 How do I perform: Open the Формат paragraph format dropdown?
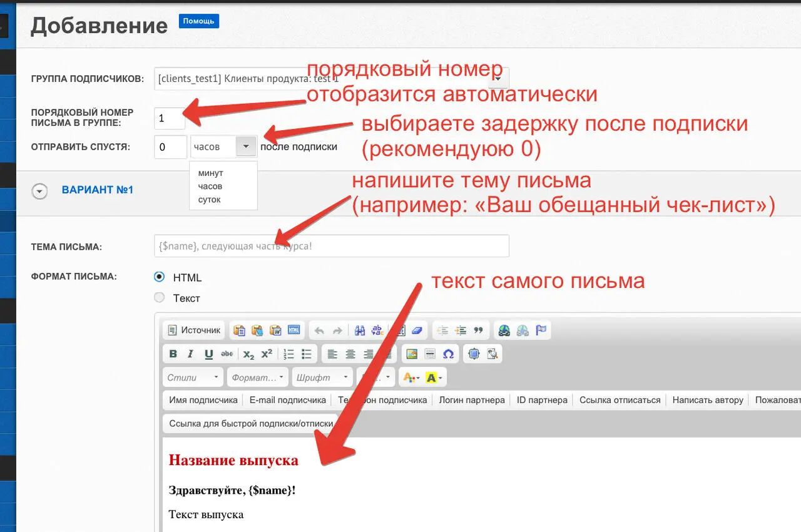click(258, 377)
